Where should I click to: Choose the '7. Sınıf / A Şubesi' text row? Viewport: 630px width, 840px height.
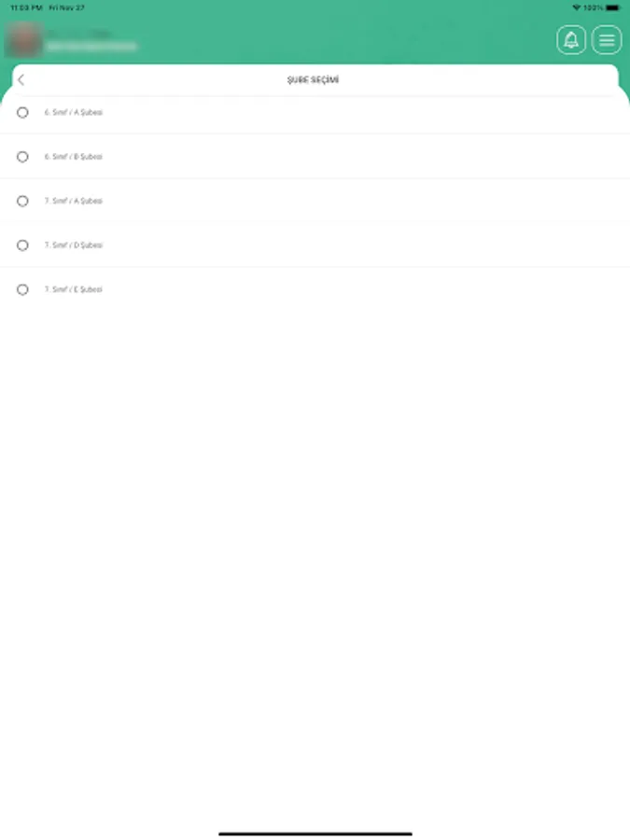click(74, 201)
